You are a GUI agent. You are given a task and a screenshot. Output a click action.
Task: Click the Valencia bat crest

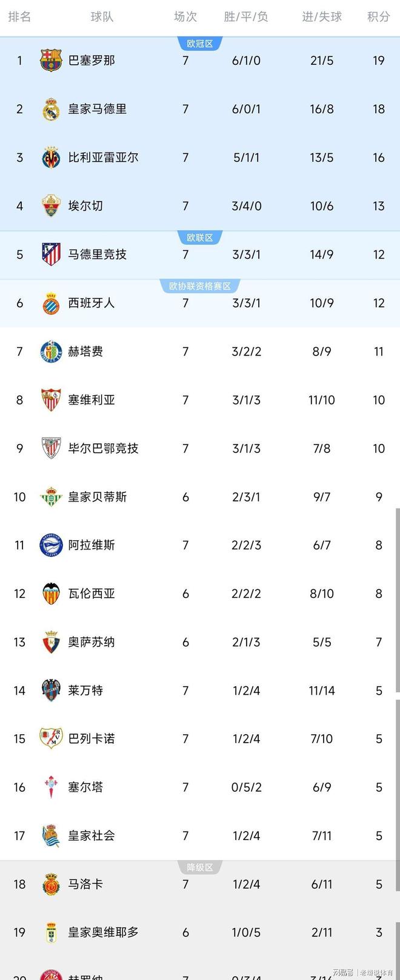[51, 594]
